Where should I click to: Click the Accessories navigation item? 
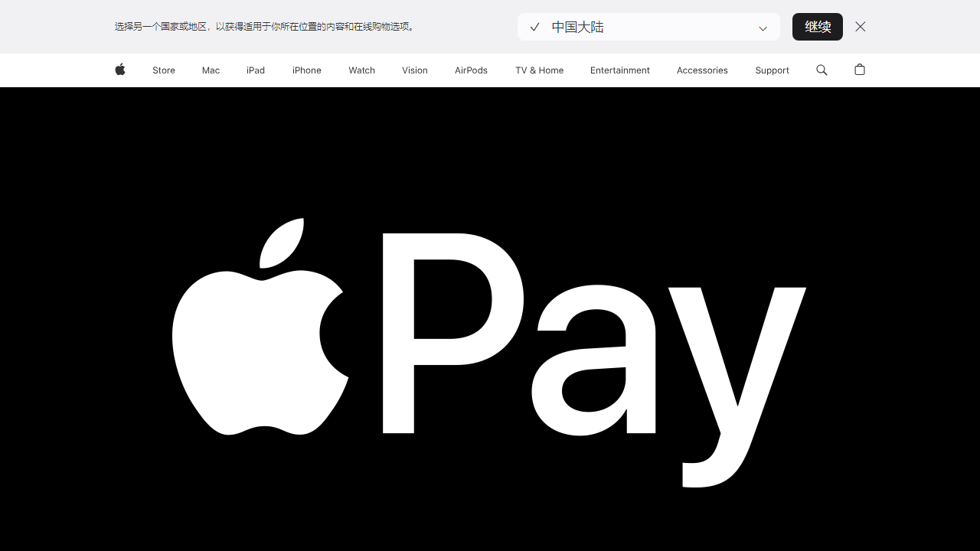[702, 70]
